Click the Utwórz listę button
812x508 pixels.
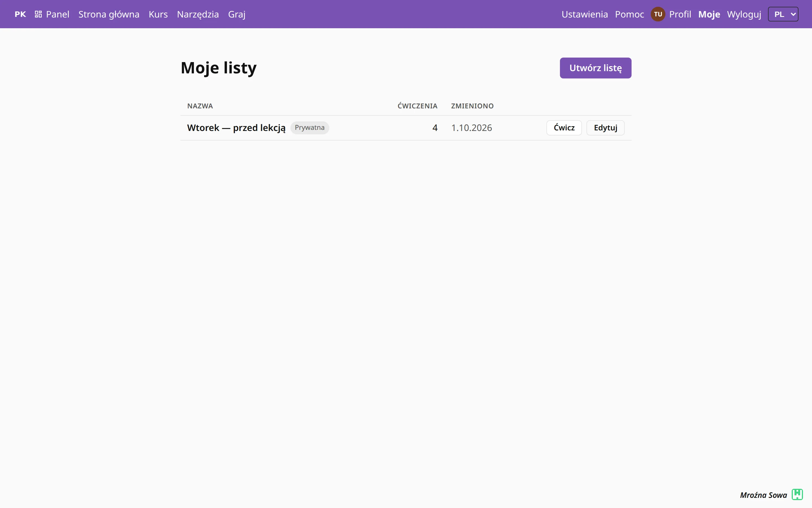coord(595,68)
